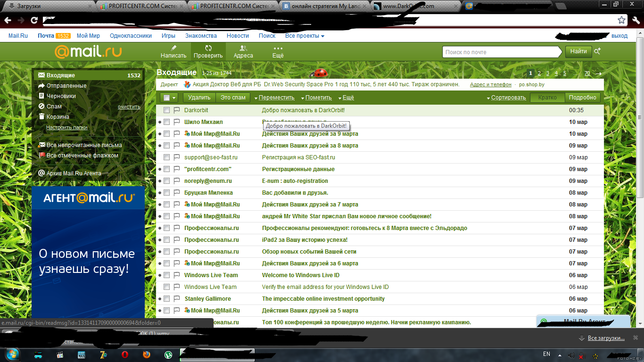Viewport: 644px width, 362px height.
Task: Open 7-Zip from the taskbar
Action: click(103, 354)
